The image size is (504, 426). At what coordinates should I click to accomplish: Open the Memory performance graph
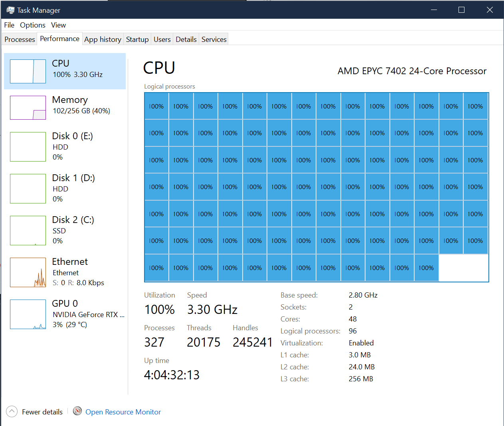tap(64, 107)
